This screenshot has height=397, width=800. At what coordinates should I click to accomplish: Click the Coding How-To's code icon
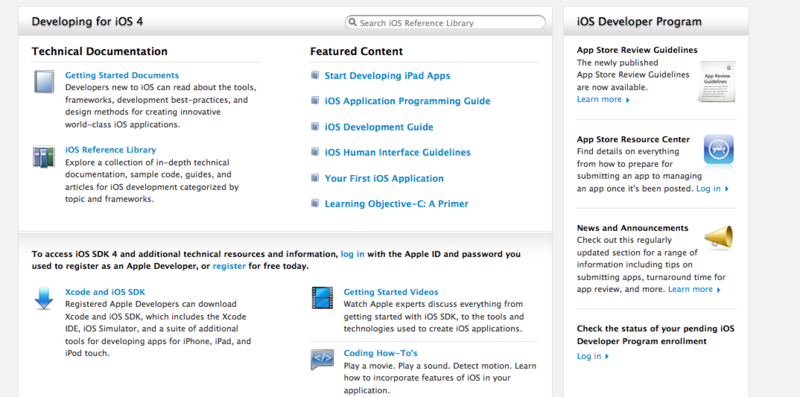[x=322, y=359]
